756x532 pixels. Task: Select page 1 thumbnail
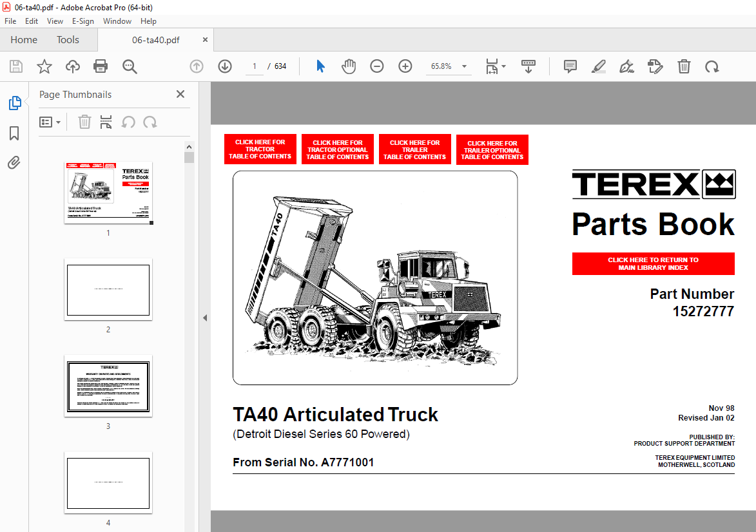click(108, 193)
